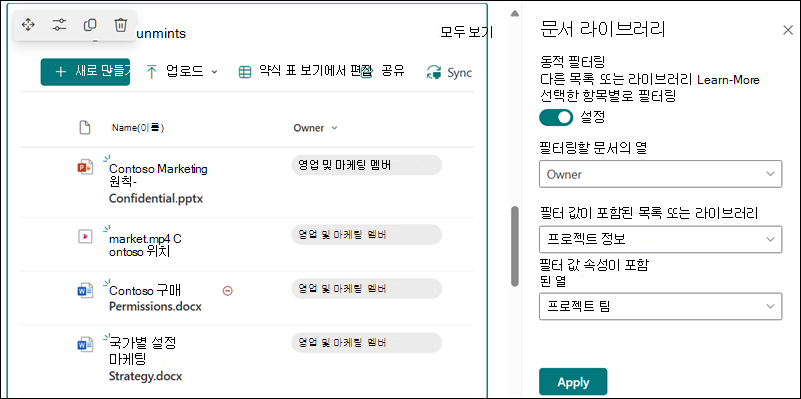Click the red checked-out icon beside Contoso 구매
Viewport: 801px width, 399px height.
click(x=228, y=291)
